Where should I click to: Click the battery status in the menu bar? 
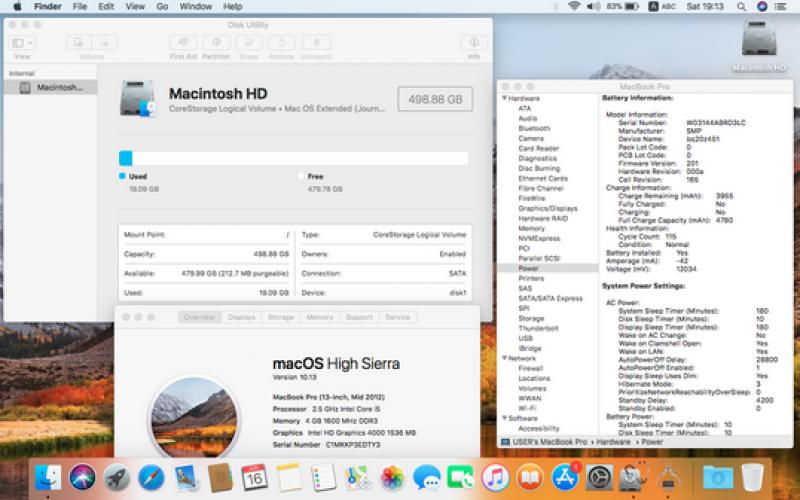click(x=622, y=6)
